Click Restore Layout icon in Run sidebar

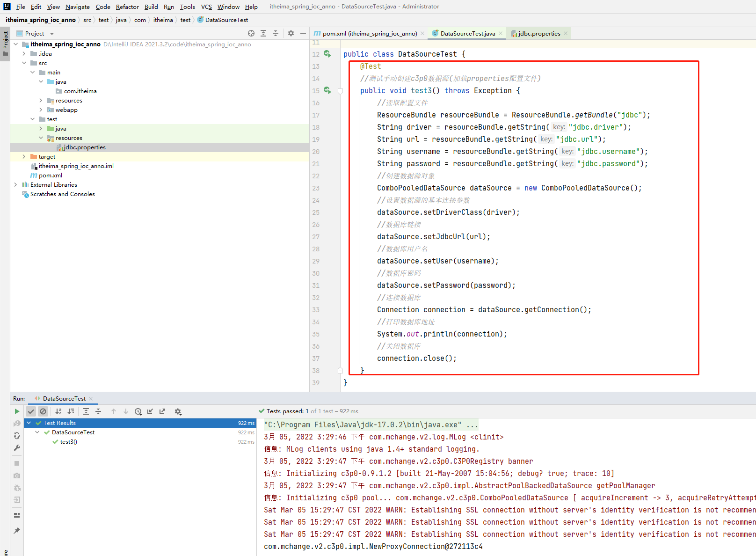point(17,515)
